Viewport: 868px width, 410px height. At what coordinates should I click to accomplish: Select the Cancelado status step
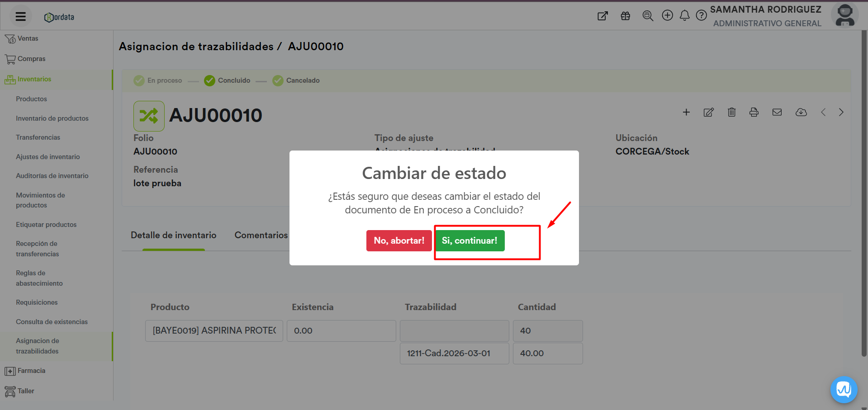(296, 80)
